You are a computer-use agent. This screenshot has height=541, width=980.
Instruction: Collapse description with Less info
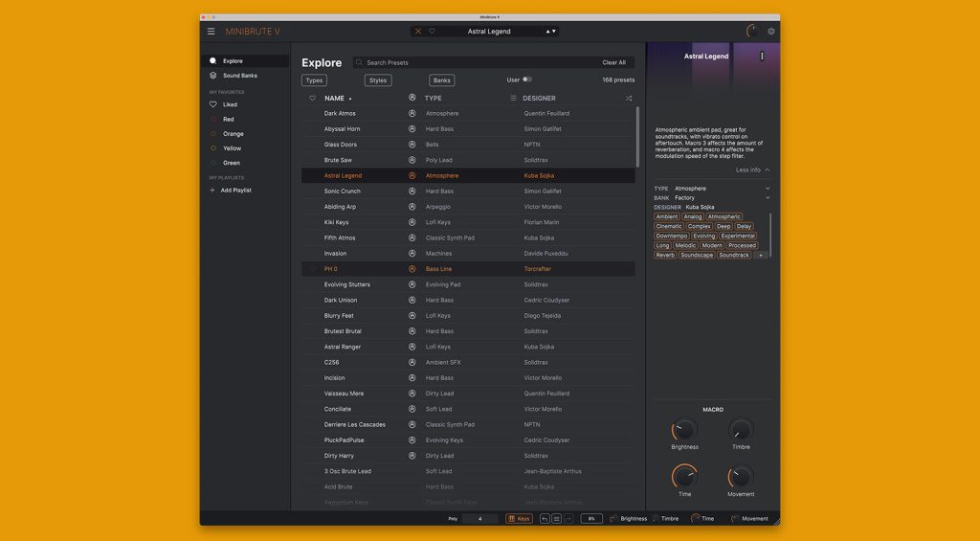click(x=752, y=170)
